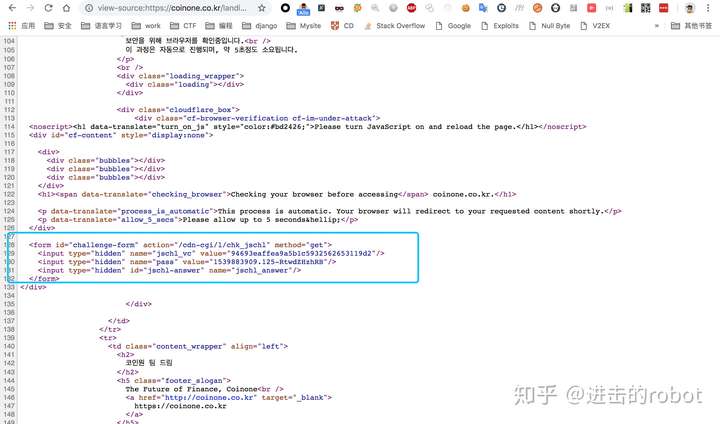
Task: Open the Chrome profile avatar
Action: click(689, 8)
